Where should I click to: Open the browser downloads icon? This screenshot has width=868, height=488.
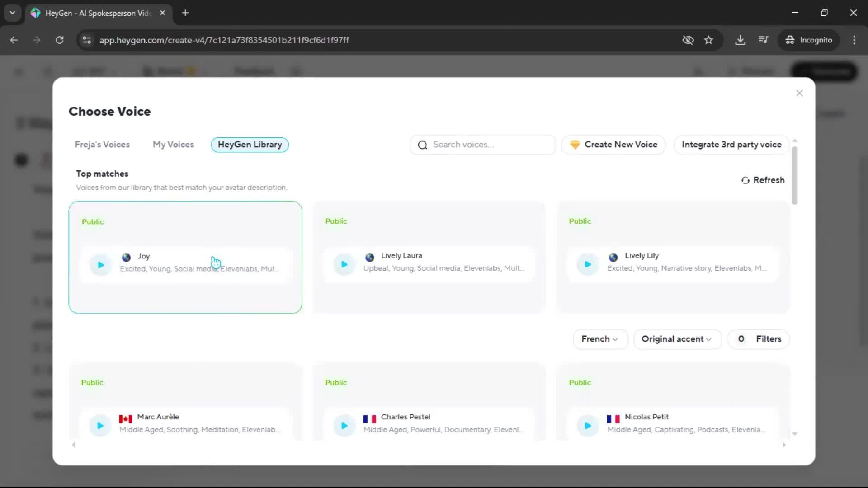coord(740,40)
